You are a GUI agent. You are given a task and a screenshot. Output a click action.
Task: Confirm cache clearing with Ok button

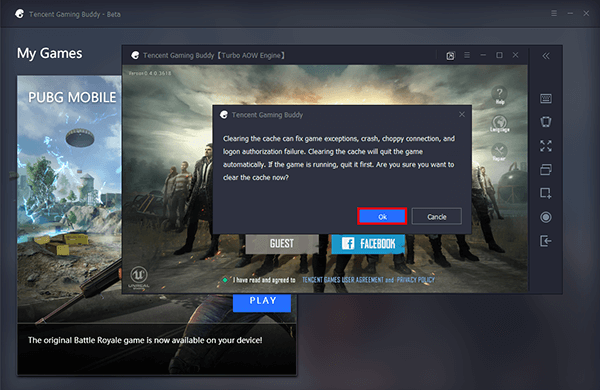(x=382, y=217)
